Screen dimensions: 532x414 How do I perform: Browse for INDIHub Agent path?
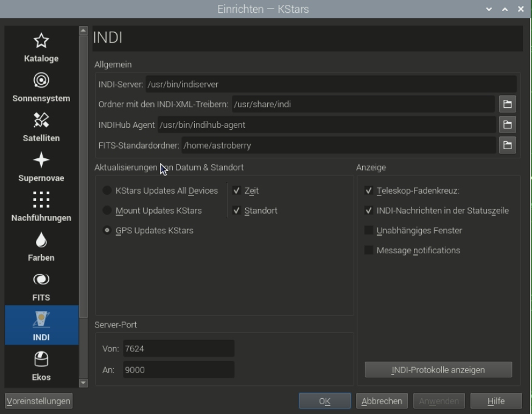point(507,125)
